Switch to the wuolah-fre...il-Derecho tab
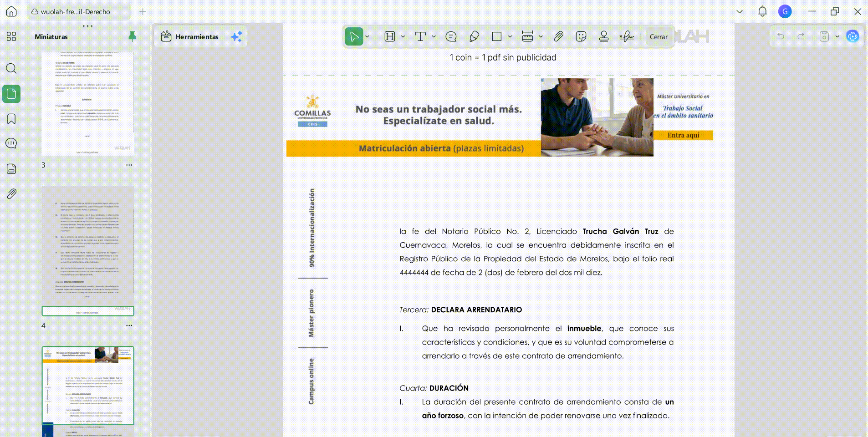 point(79,11)
